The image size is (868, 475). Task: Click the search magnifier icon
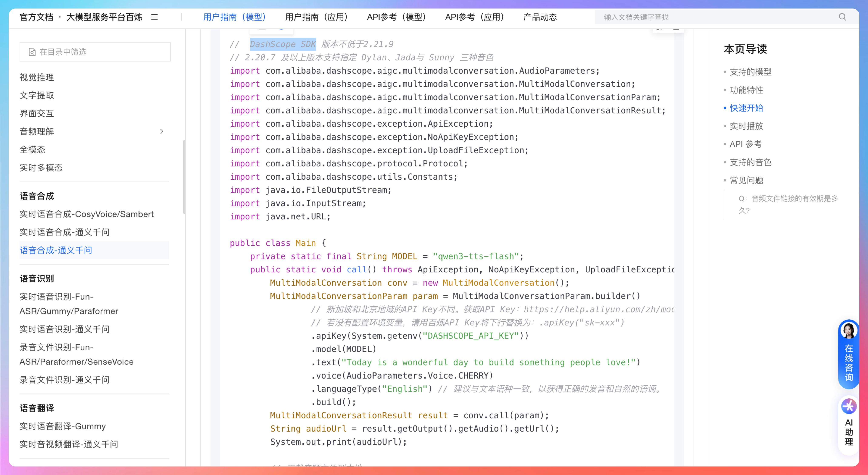(842, 17)
